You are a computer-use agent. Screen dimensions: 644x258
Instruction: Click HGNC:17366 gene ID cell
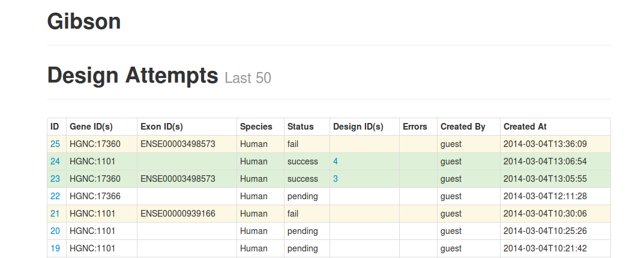(95, 196)
